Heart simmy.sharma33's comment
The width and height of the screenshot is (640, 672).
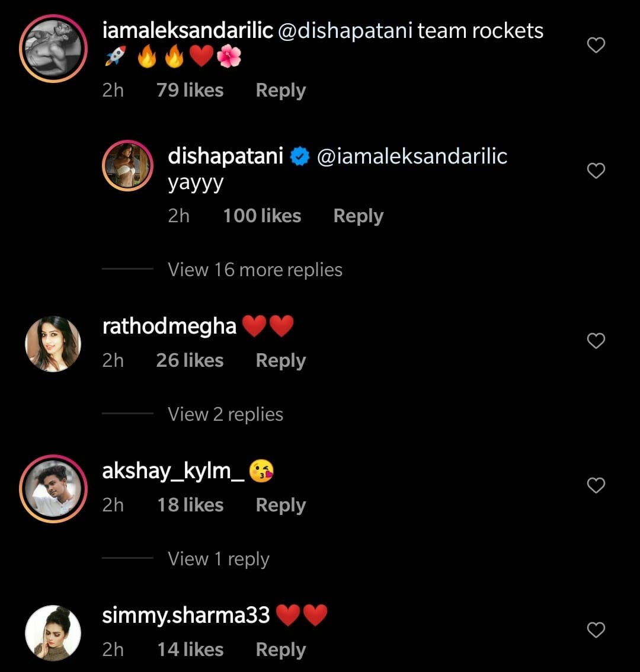coord(596,630)
